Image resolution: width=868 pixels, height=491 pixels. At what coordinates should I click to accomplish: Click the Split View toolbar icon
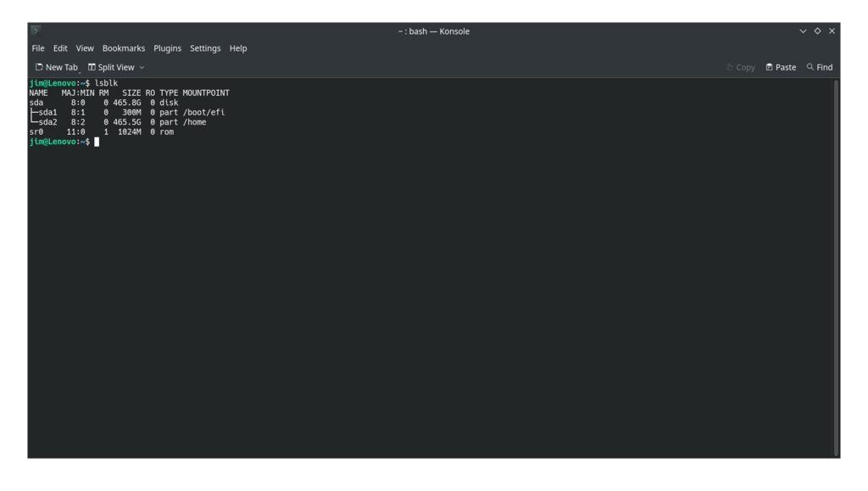92,67
